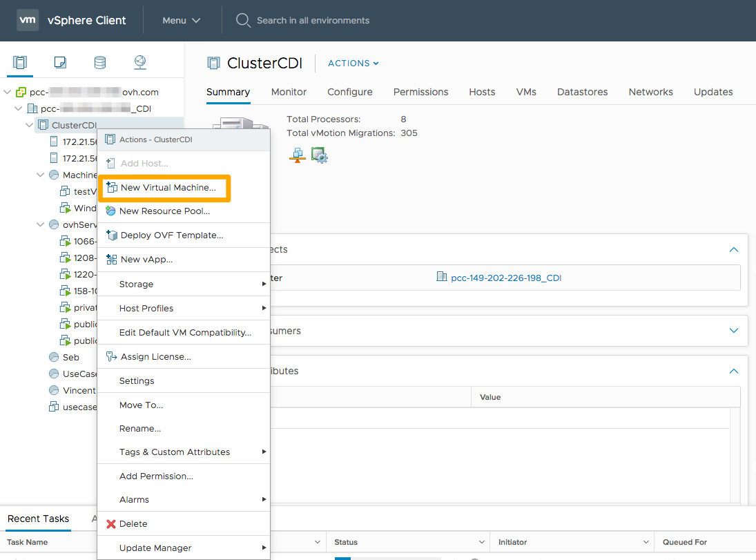Click the DRS balance icon on Summary
Screen dimensions: 756x560
[297, 155]
